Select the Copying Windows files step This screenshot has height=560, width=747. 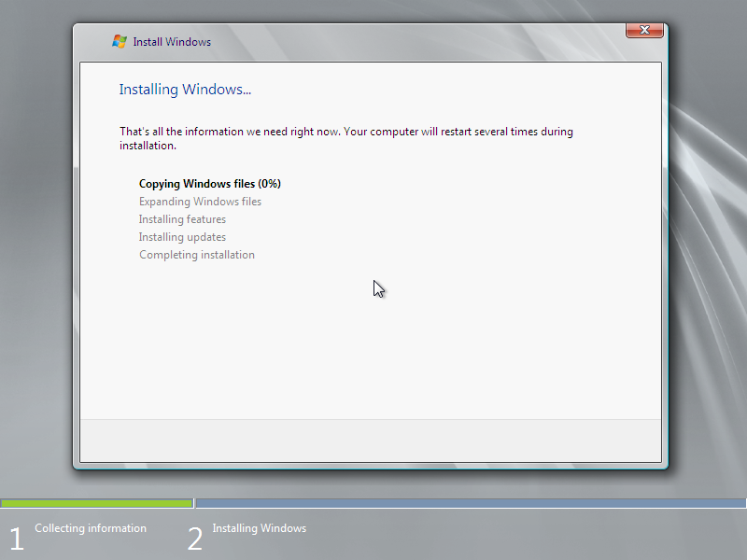pyautogui.click(x=209, y=183)
